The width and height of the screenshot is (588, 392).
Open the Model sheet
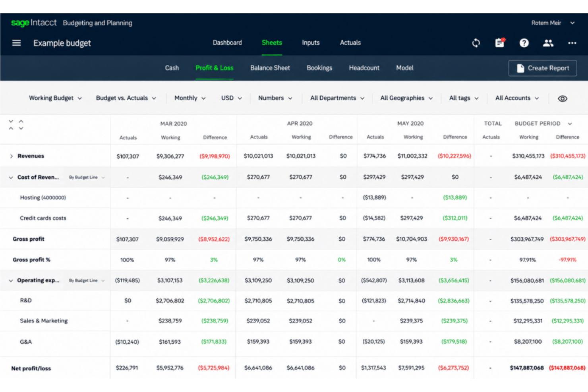pos(405,68)
